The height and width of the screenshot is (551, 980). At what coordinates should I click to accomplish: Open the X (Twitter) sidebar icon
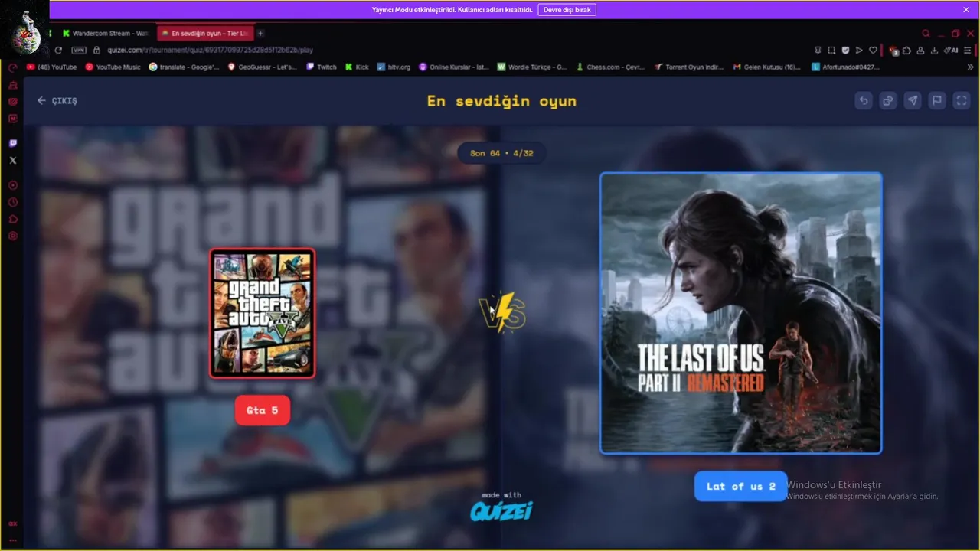coord(12,160)
